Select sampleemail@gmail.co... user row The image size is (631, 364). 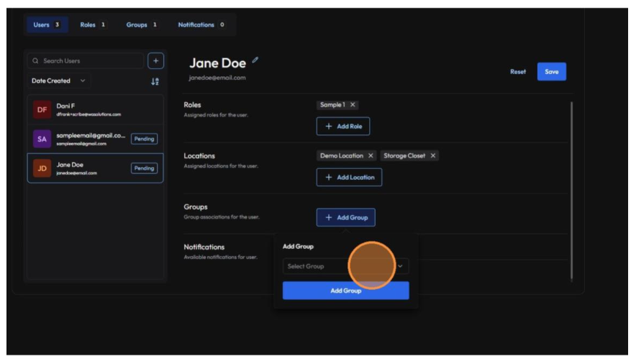click(x=96, y=139)
